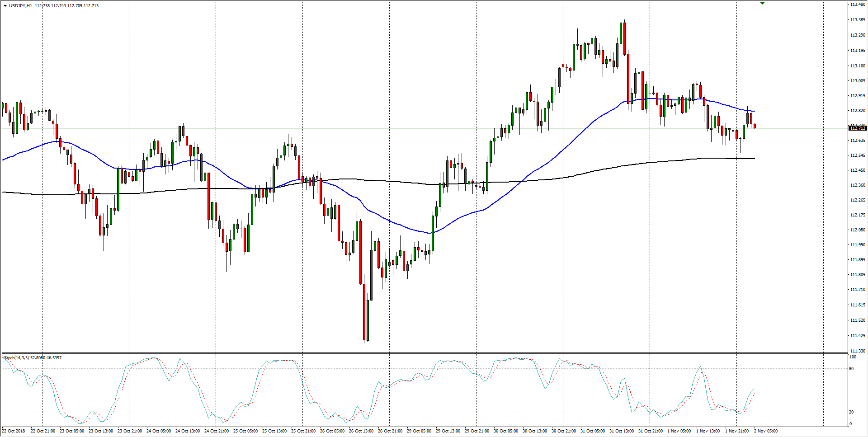Click the 2 Nov 05:00 time label
This screenshot has height=437, width=868.
pyautogui.click(x=765, y=431)
